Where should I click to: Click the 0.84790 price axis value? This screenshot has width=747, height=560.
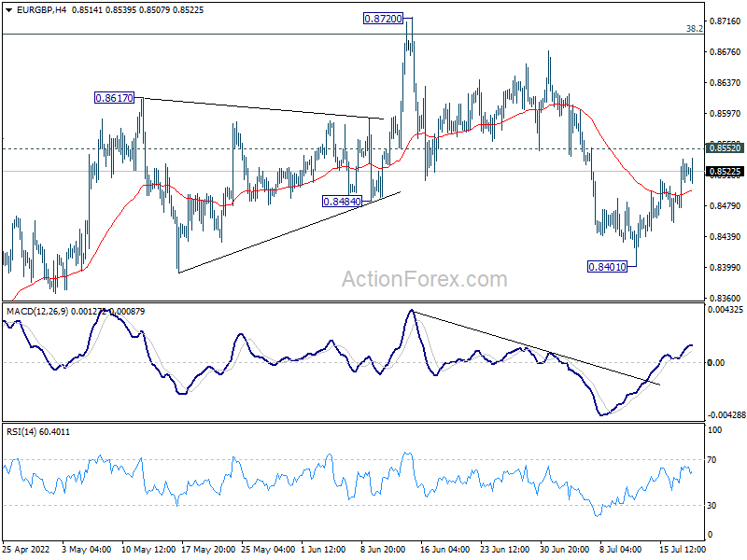726,205
